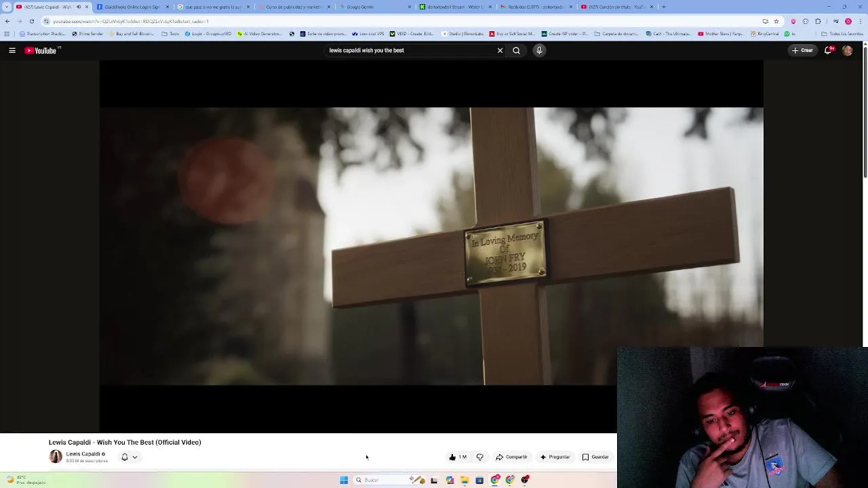Screen dimensions: 868x488
Task: Click the browser address bar URL
Action: (x=130, y=21)
